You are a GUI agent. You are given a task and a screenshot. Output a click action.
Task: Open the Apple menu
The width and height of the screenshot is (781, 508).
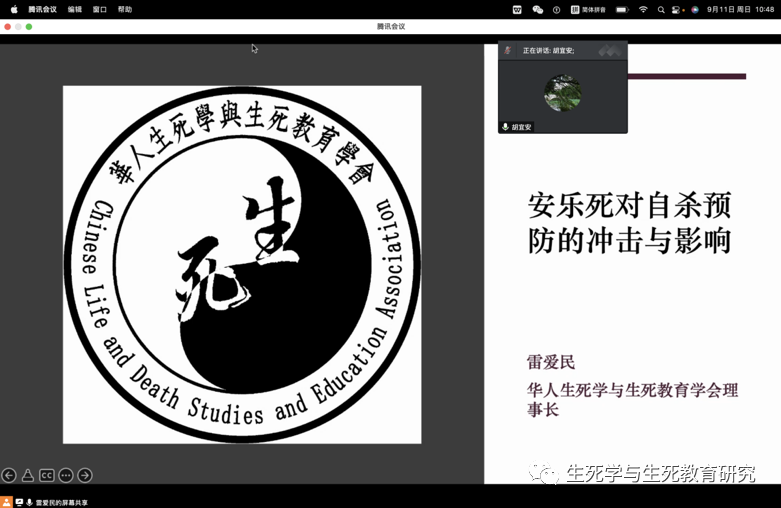[x=14, y=9]
